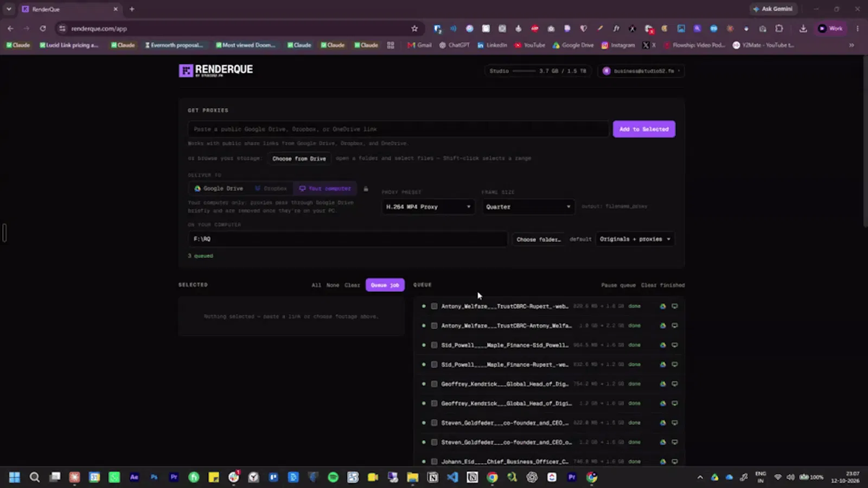
Task: Click the RenderQue logo
Action: point(216,70)
